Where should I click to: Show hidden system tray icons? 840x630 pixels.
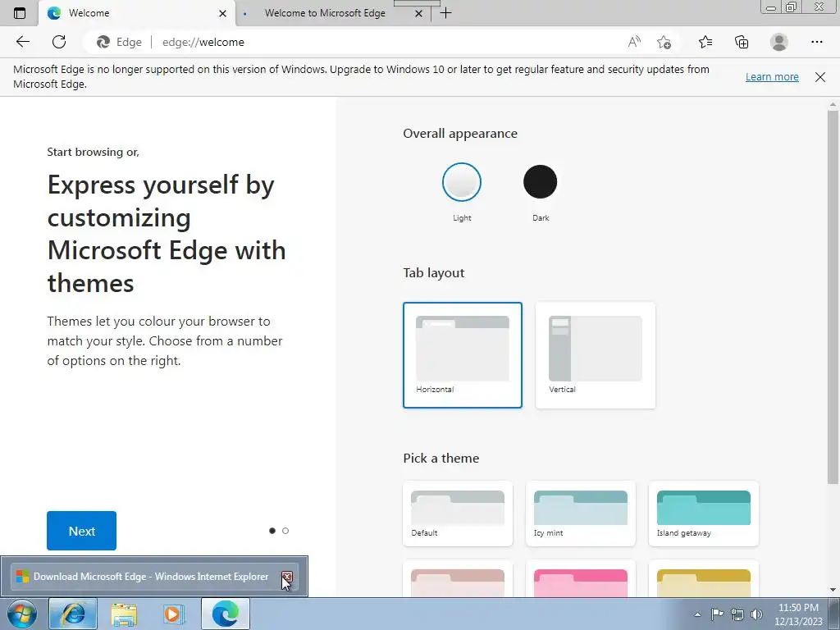tap(697, 614)
